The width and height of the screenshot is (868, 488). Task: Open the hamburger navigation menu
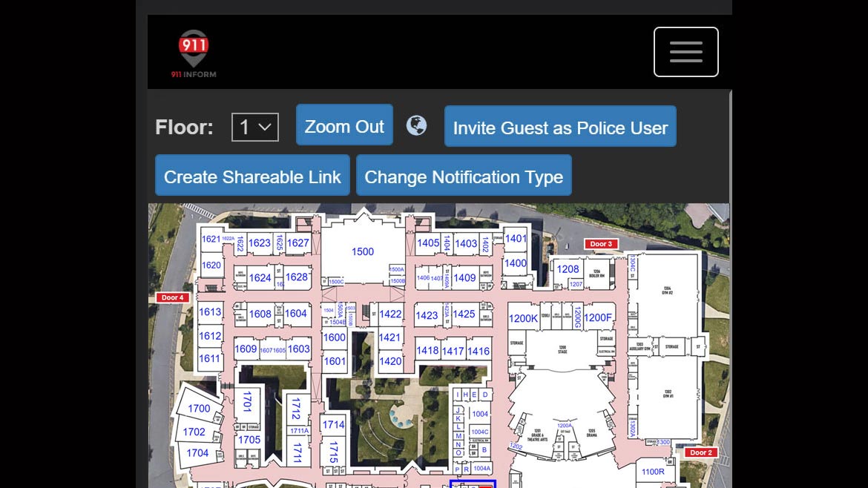(685, 52)
